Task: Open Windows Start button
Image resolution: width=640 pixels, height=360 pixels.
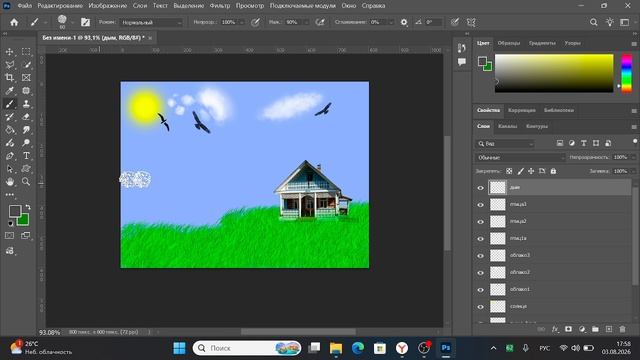Action: (179, 348)
